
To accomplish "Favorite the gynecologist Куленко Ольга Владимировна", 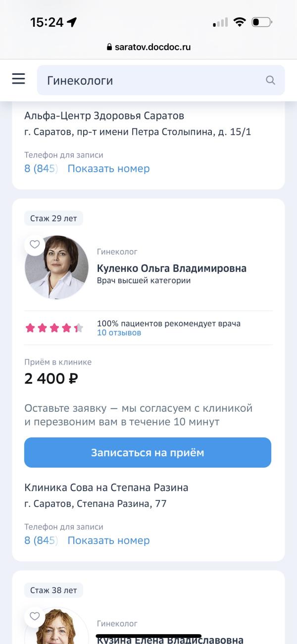I will (x=35, y=244).
